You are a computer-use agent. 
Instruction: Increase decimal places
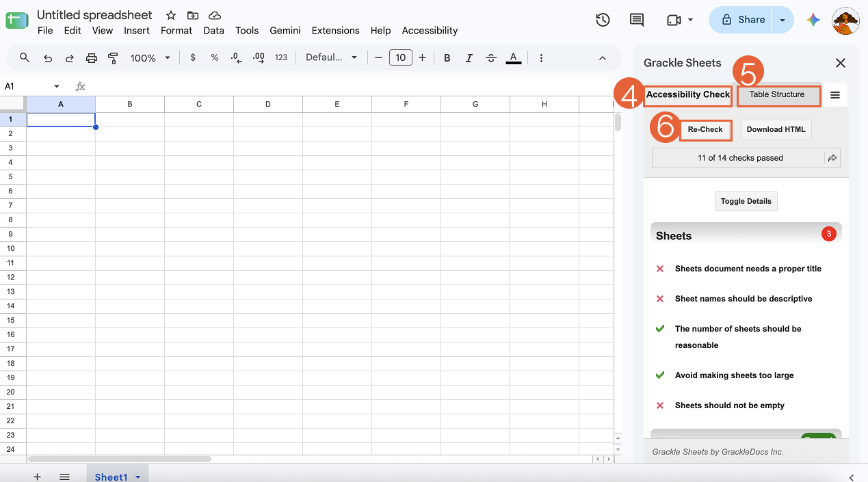259,58
